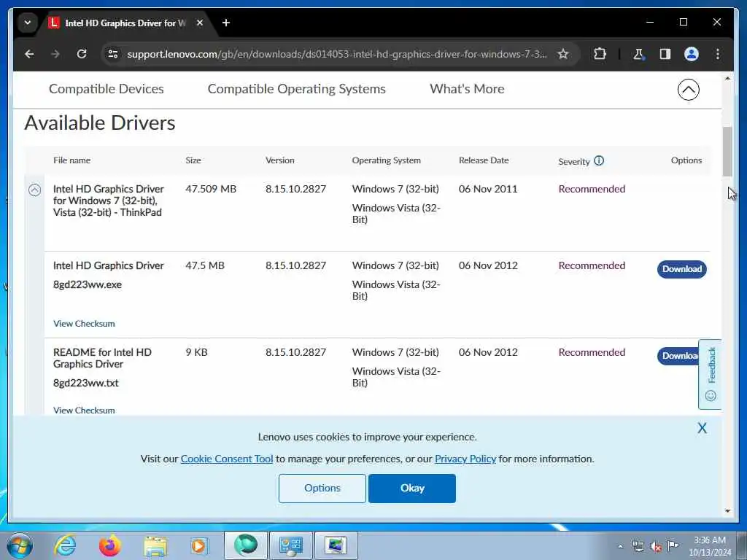The height and width of the screenshot is (560, 747).
Task: Open the Chrome profile avatar
Action: pos(692,54)
